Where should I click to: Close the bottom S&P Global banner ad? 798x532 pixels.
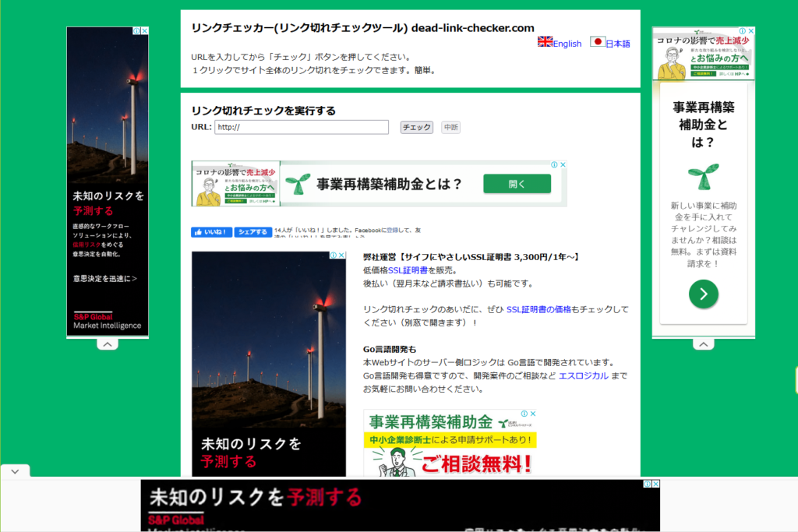655,484
